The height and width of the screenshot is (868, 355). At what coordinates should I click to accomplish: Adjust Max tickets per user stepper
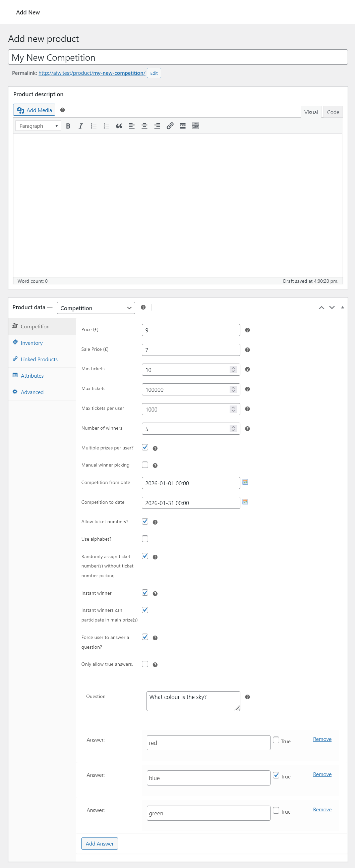(233, 409)
